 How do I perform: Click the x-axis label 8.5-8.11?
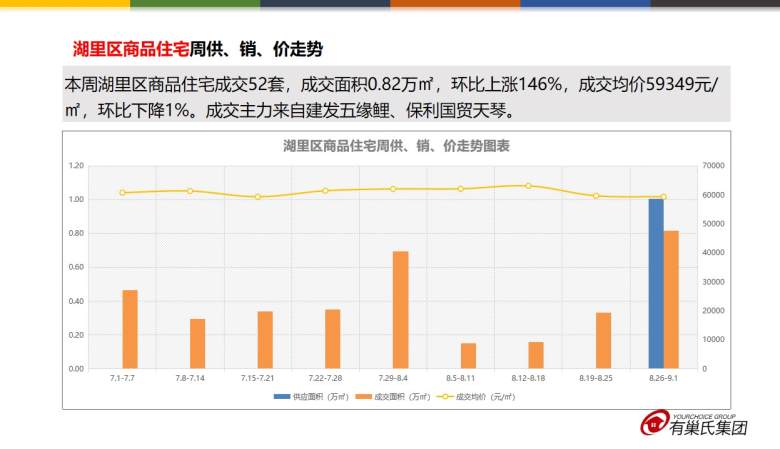click(461, 378)
